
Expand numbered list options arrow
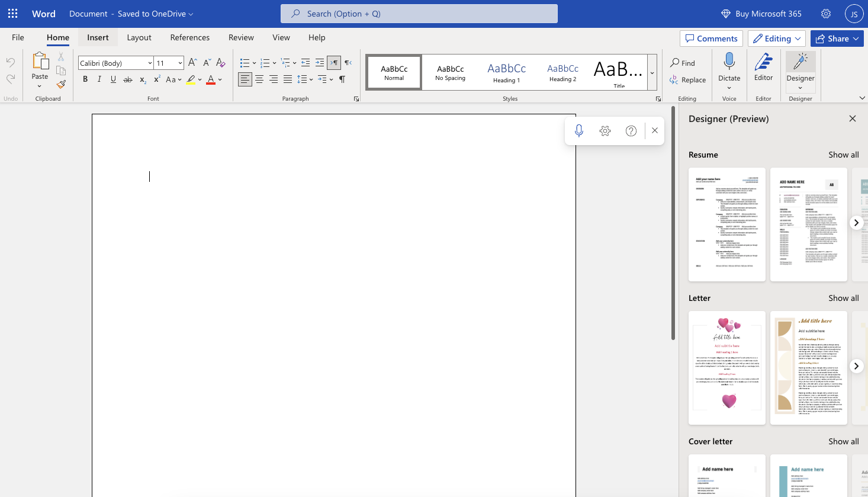pyautogui.click(x=275, y=63)
